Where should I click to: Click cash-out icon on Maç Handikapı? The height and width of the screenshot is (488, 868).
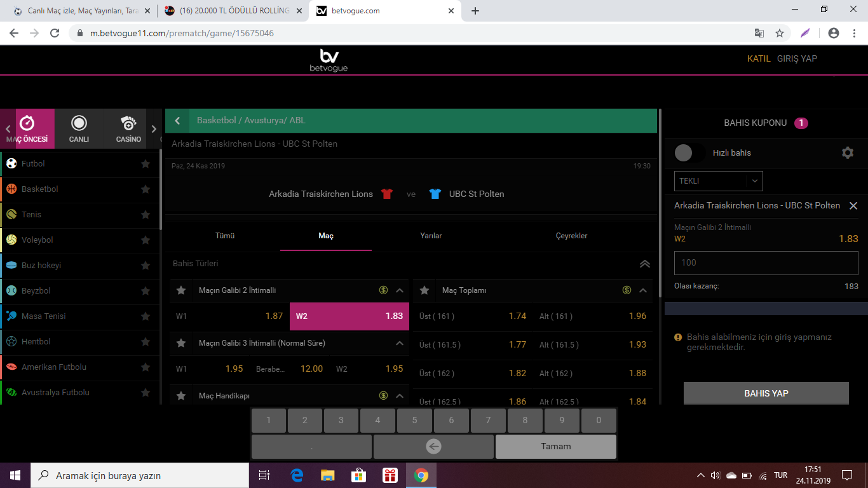tap(383, 396)
